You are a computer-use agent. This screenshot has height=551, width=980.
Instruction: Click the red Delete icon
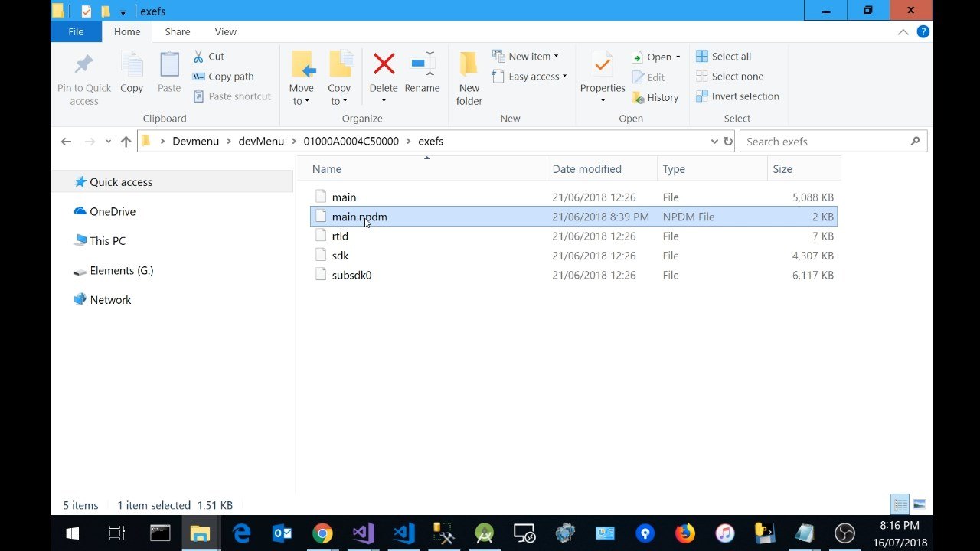[x=384, y=64]
